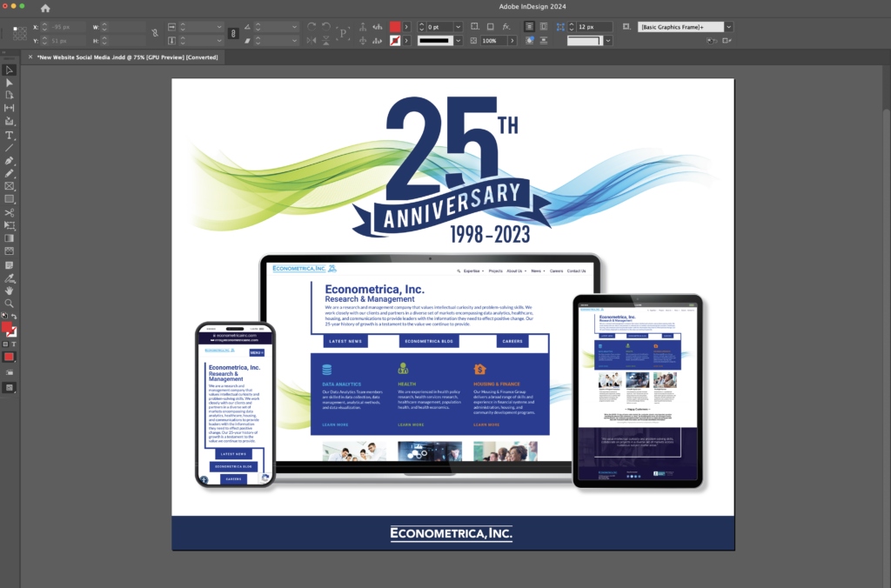Select the Gap tool
Viewport: 891px width, 588px height.
[9, 108]
